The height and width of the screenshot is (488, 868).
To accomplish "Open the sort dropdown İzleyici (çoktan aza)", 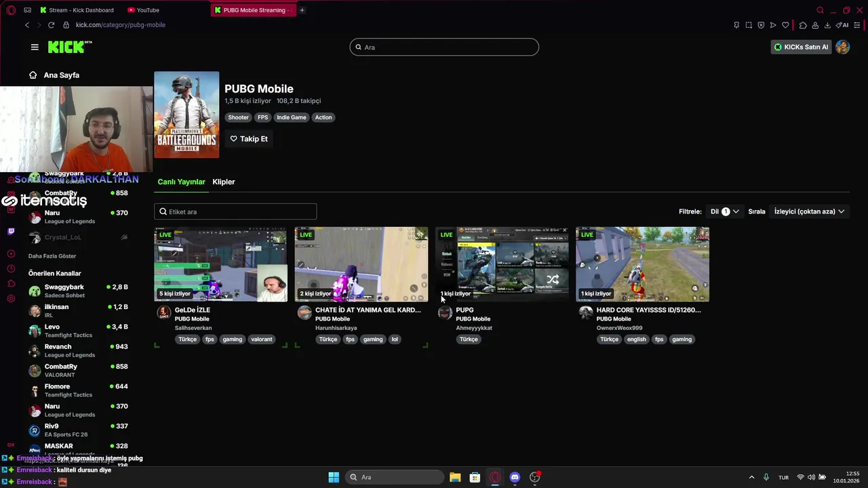I will tap(809, 211).
